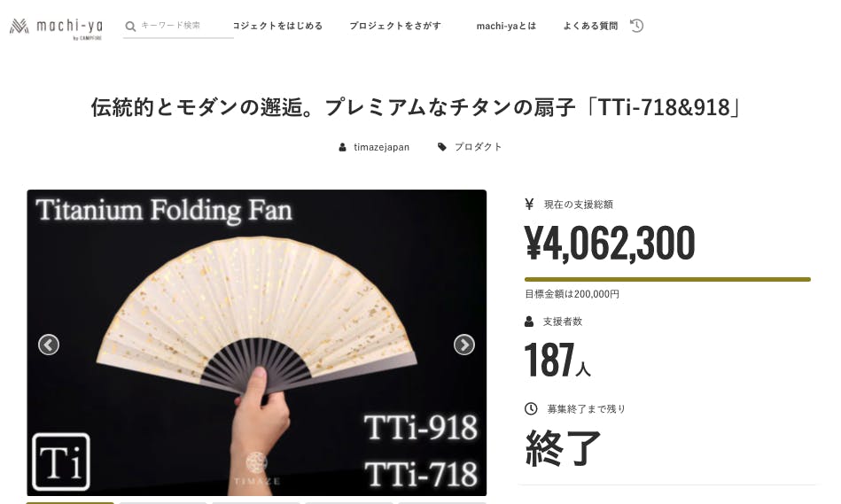This screenshot has width=841, height=504.
Task: Open the プロジェクトをさがす menu item
Action: [395, 26]
